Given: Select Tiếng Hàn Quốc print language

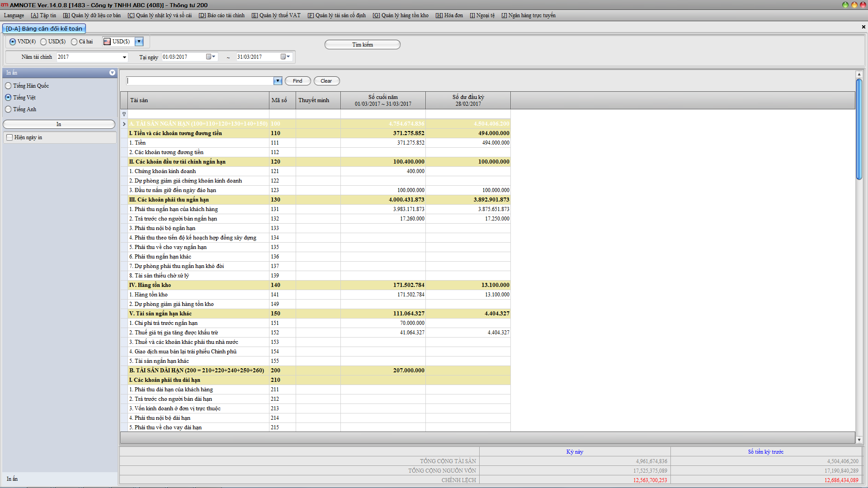Looking at the screenshot, I should (x=9, y=86).
